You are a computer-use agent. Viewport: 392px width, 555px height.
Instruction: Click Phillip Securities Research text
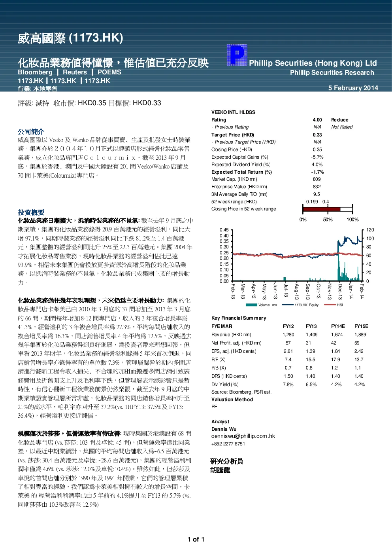pos(332,73)
